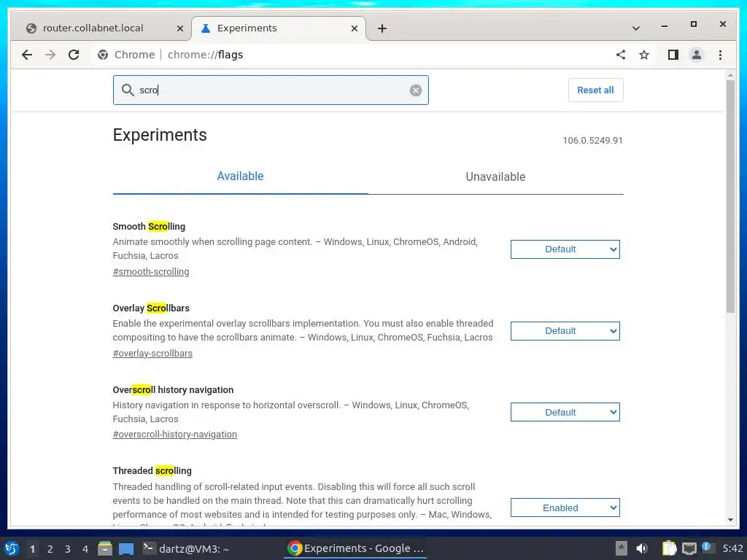Viewport: 747px width, 560px height.
Task: Clear the flags search text
Action: click(x=415, y=90)
